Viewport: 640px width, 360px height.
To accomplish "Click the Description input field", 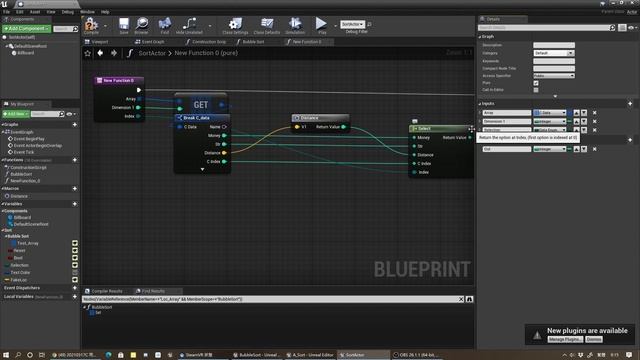I will [x=554, y=45].
